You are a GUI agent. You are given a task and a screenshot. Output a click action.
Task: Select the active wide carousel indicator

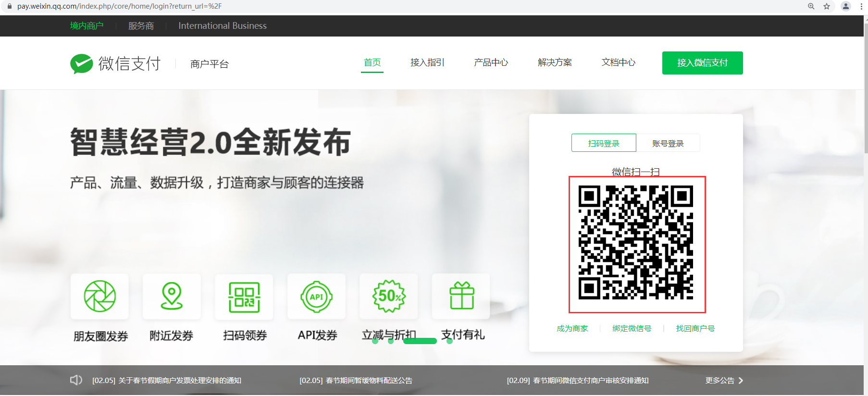(420, 341)
